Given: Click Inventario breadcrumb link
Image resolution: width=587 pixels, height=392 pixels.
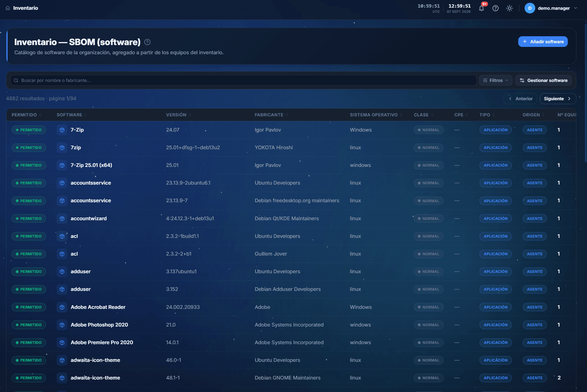Looking at the screenshot, I should [26, 8].
